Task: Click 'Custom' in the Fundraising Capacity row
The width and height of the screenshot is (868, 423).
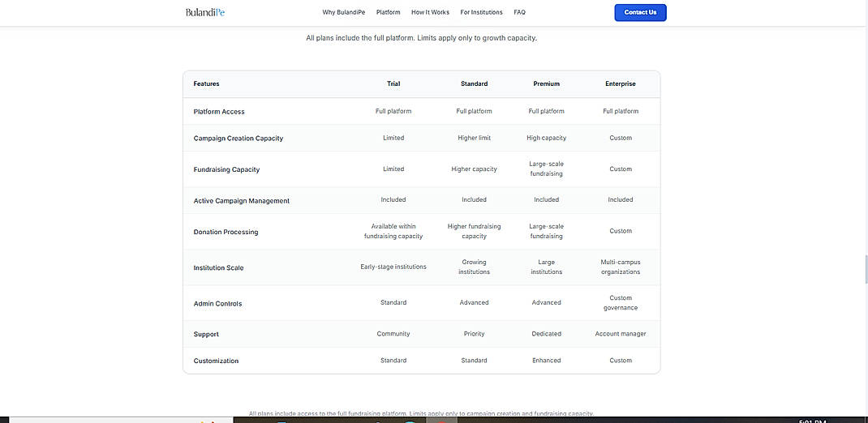Action: coord(621,169)
